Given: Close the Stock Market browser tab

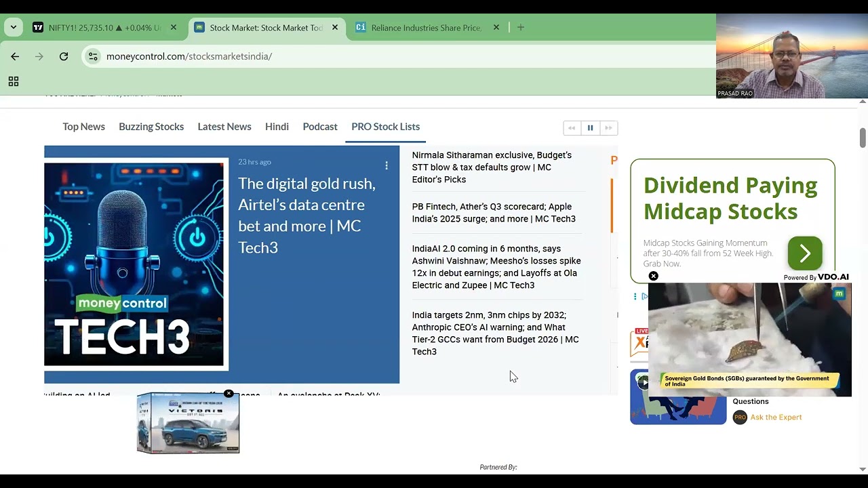Looking at the screenshot, I should click(x=335, y=28).
